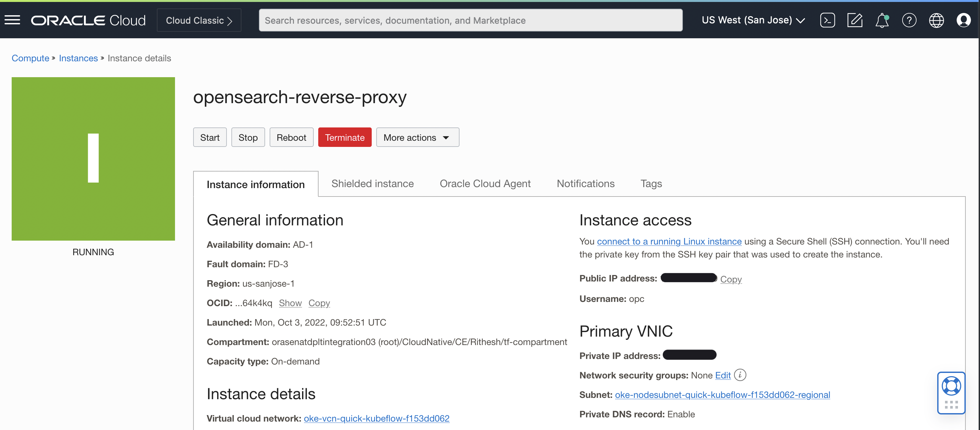Click the Network security groups info icon

pyautogui.click(x=740, y=375)
